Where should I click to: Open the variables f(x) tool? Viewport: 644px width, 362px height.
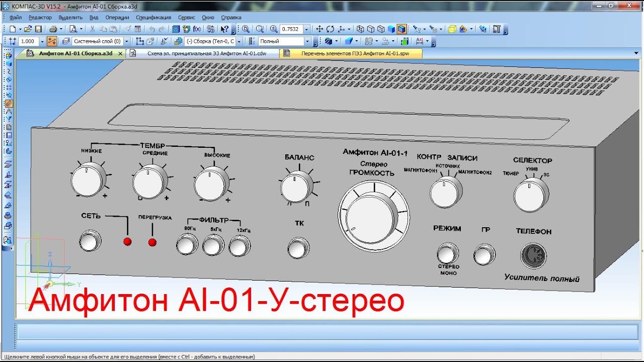197,29
